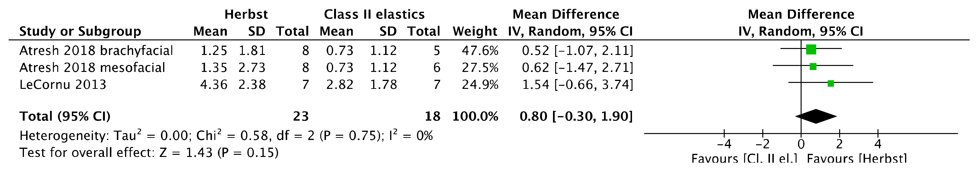Click the "Herbst" group heading
Screen dimensions: 980x172
pyautogui.click(x=246, y=14)
